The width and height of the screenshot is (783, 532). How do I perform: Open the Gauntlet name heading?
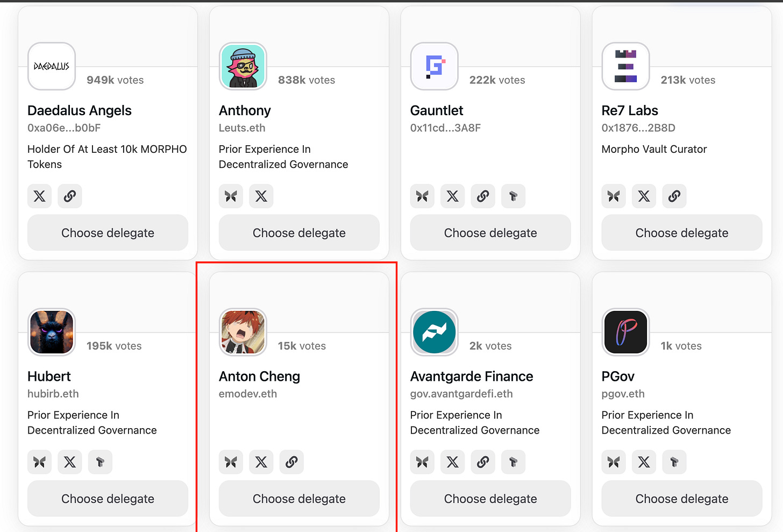pyautogui.click(x=437, y=110)
